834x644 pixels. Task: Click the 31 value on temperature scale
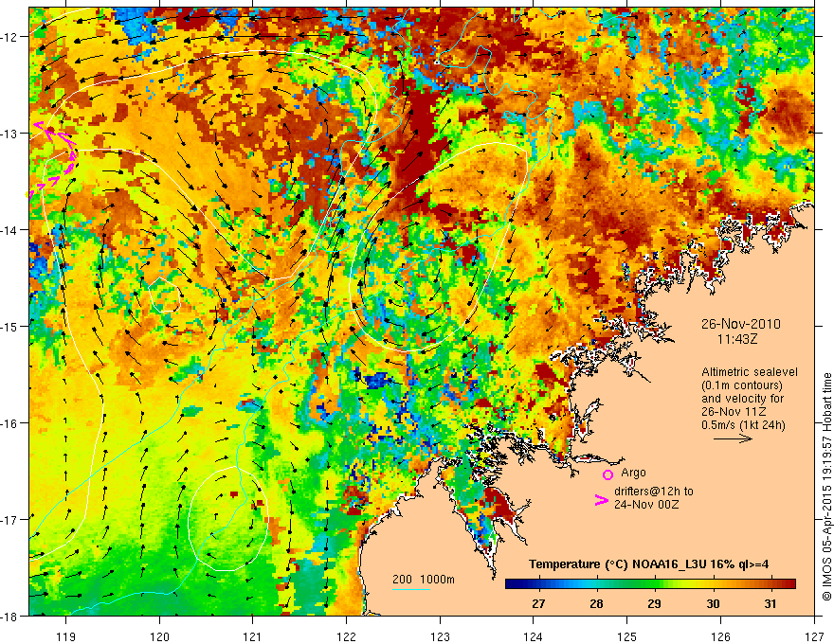(771, 603)
